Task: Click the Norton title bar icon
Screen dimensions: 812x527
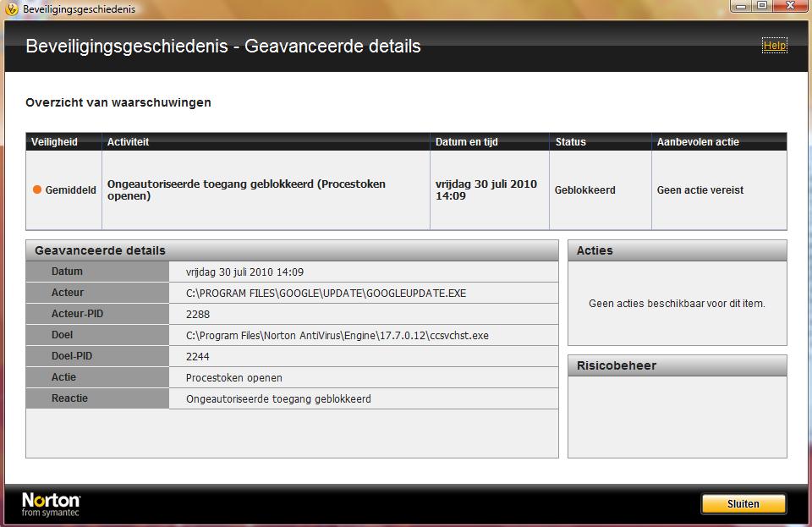Action: click(x=11, y=8)
